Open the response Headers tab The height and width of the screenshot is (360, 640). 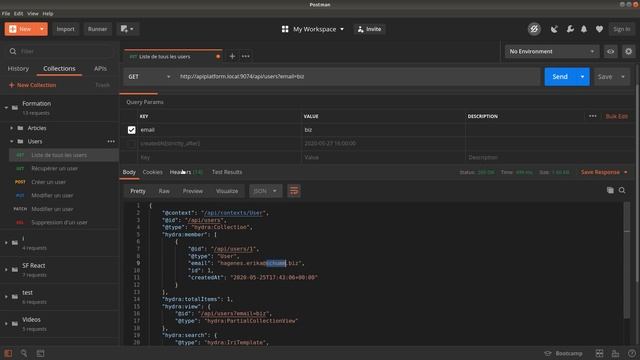(x=186, y=172)
